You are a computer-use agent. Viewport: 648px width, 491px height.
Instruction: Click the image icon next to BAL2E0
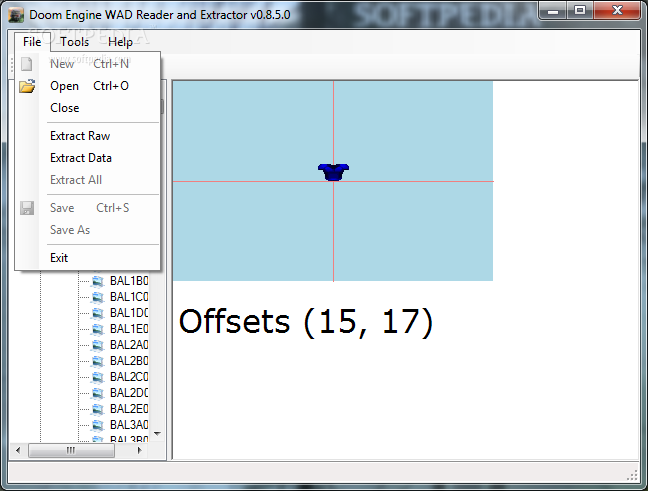tap(98, 409)
